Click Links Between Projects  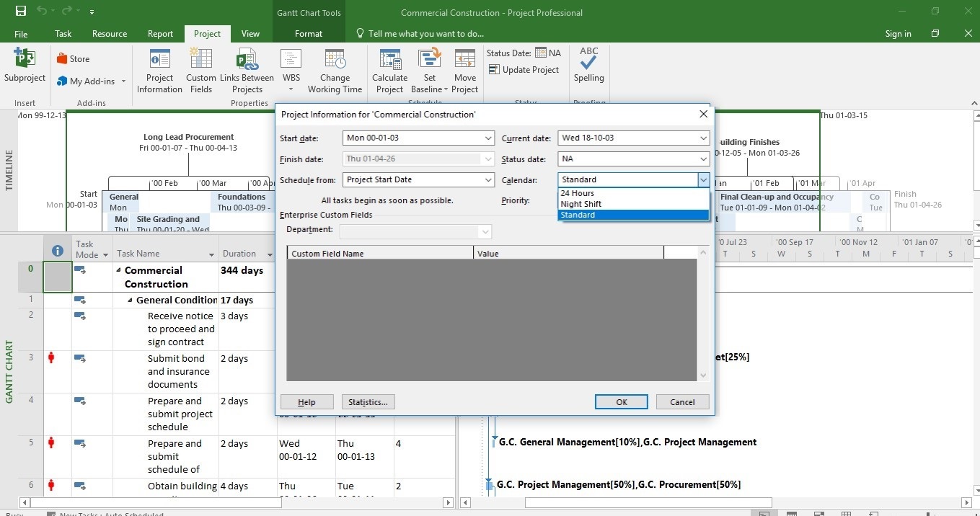click(247, 71)
